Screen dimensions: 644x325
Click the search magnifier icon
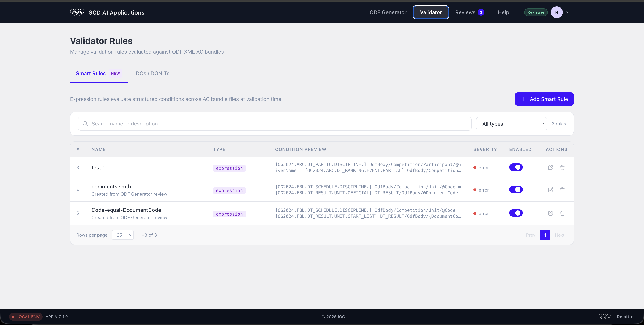click(x=85, y=124)
